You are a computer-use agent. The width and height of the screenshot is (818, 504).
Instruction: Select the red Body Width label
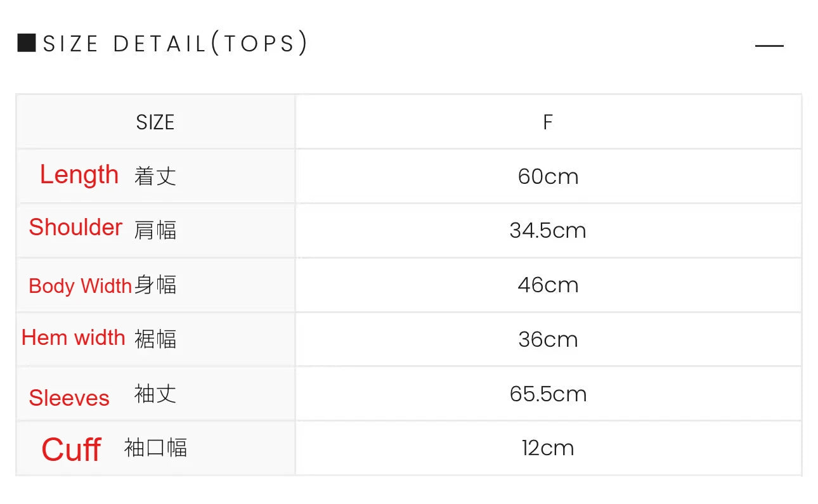pyautogui.click(x=80, y=285)
